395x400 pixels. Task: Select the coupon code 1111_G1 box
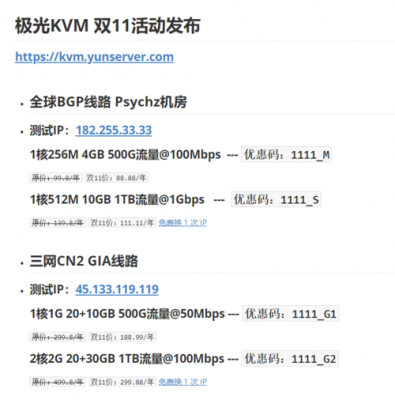click(x=291, y=314)
